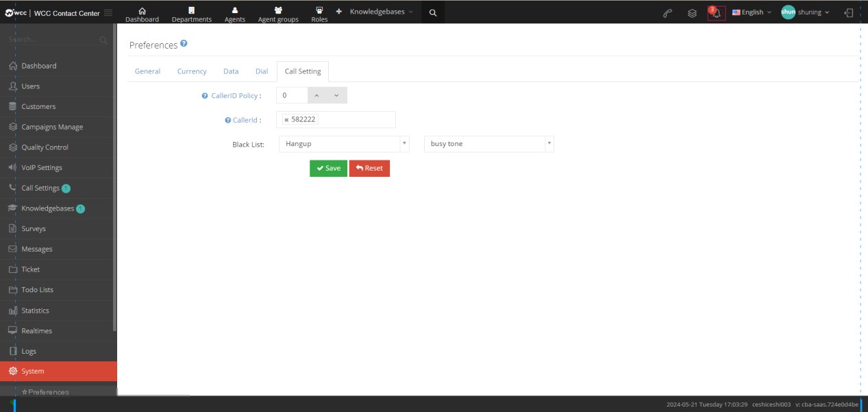Click the layers stack icon in header

692,12
